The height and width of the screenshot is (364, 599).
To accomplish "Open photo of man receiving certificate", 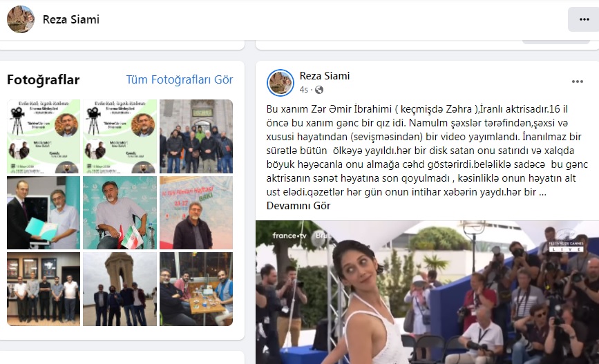I will point(44,213).
